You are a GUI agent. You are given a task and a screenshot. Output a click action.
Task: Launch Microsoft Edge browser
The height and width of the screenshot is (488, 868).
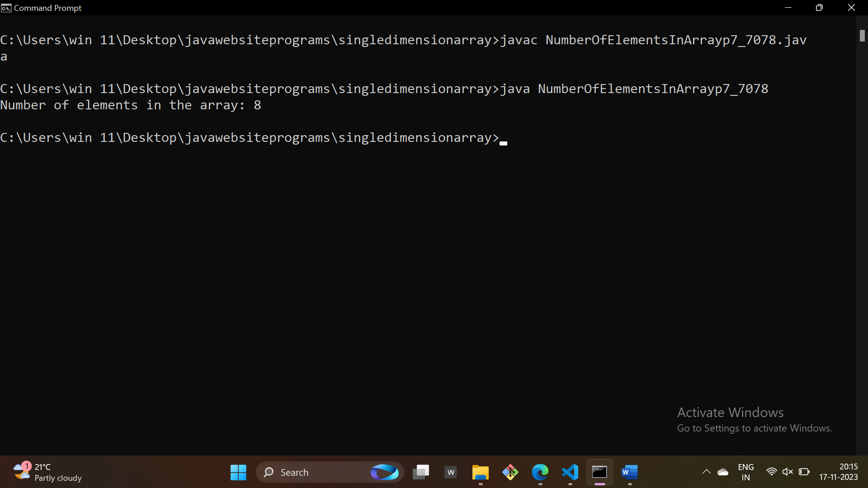point(540,472)
